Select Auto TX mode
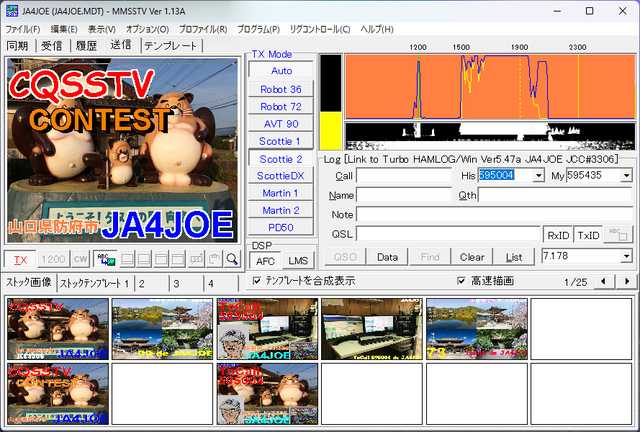640x432 pixels. click(x=281, y=71)
